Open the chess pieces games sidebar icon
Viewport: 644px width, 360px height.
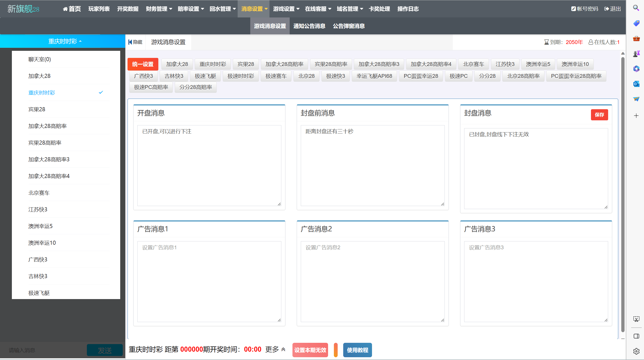tap(636, 53)
